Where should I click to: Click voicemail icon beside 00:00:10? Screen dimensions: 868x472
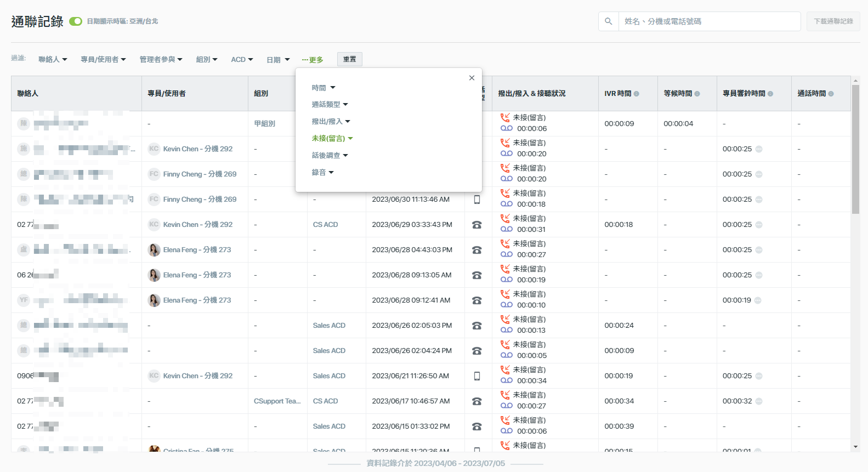tap(507, 305)
